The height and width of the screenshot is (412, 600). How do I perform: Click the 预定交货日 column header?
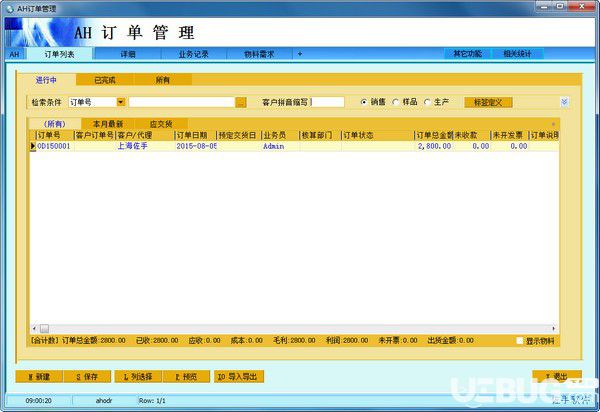click(x=238, y=135)
